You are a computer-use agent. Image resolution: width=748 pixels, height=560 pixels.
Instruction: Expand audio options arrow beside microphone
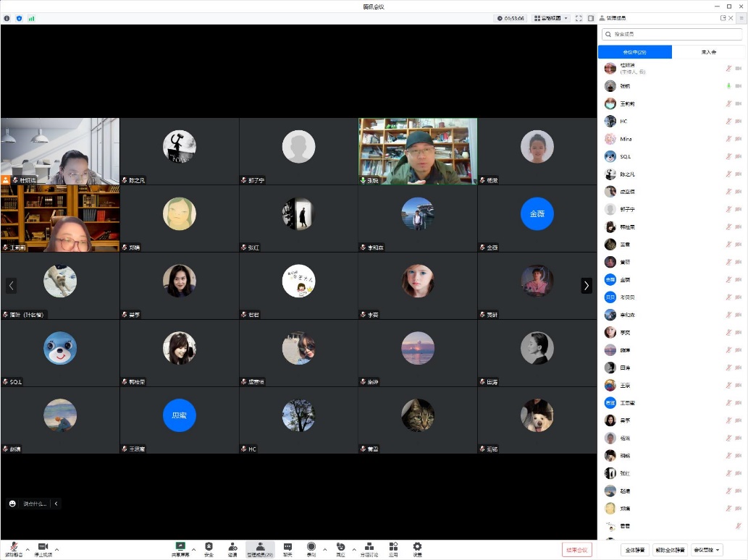(28, 549)
